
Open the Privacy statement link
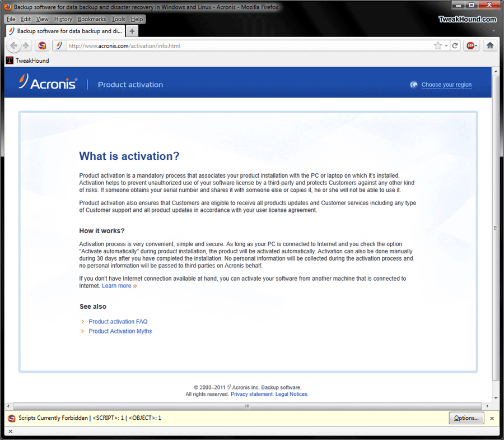[x=251, y=395]
